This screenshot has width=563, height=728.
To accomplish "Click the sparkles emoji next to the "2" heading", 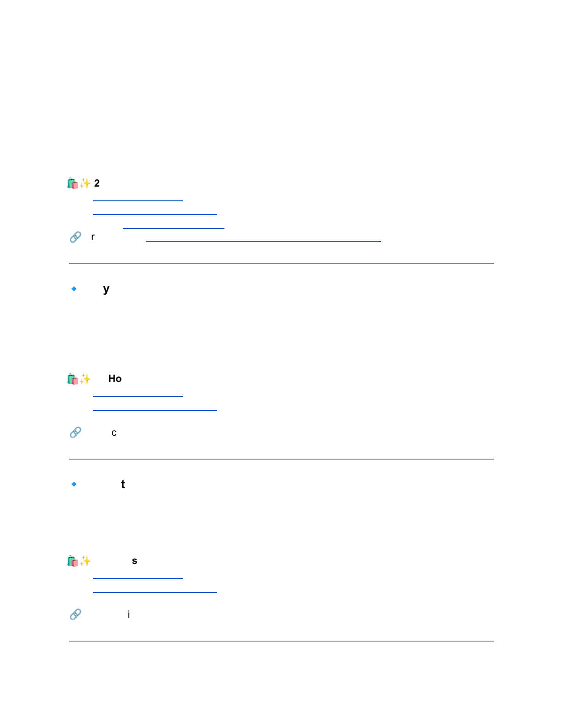I will click(85, 184).
